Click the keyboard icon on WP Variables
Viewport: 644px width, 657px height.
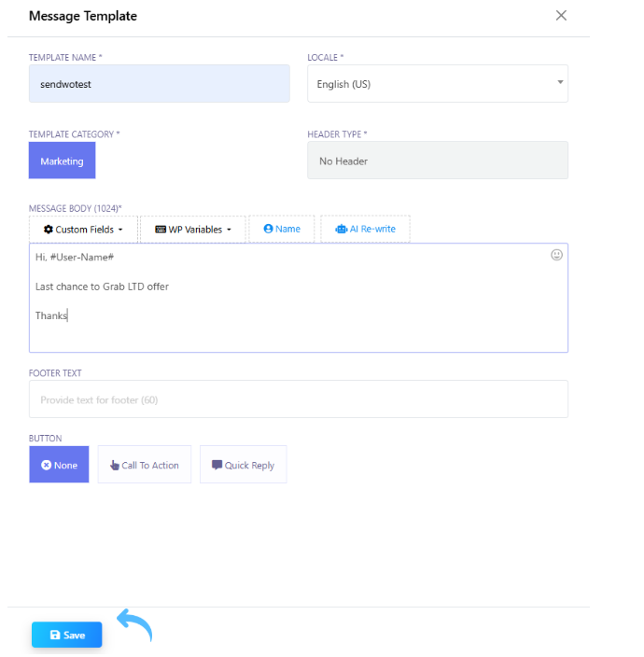click(161, 230)
